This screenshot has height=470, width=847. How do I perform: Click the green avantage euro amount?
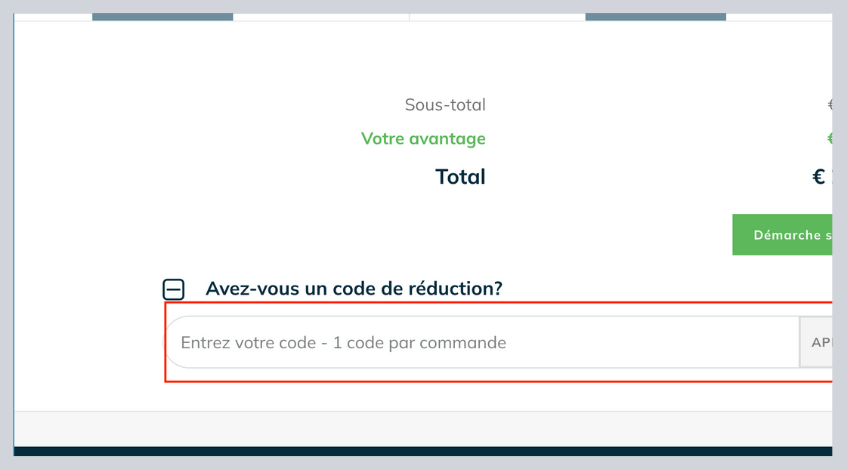pos(829,139)
